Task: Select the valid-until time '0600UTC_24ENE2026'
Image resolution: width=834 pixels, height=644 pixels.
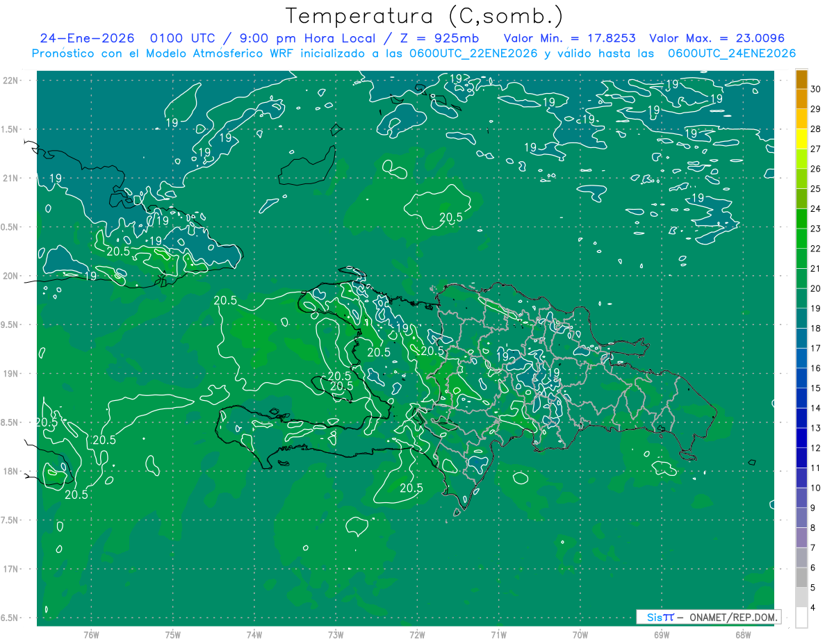Action: [732, 53]
